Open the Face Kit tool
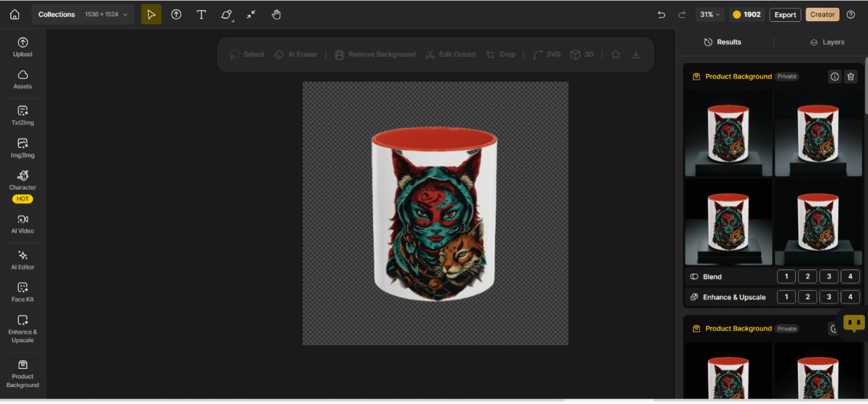Image resolution: width=868 pixels, height=404 pixels. [x=22, y=292]
